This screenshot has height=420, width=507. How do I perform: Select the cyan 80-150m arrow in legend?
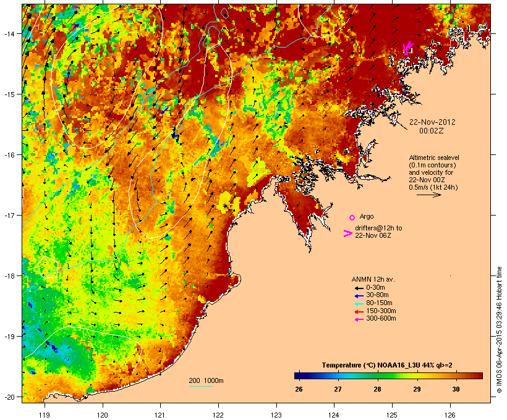359,304
